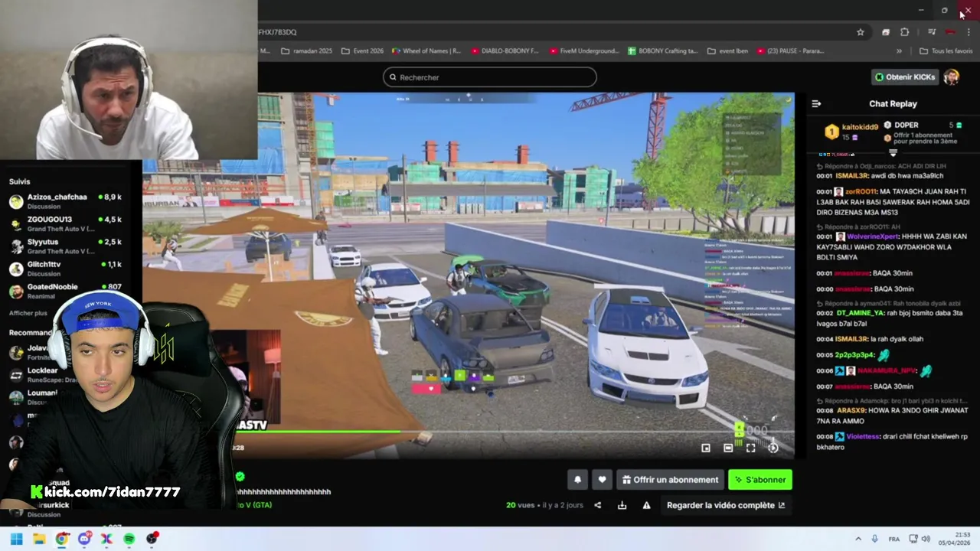Open the DIABLO-BOBONY bookmark
Screen dimensions: 980x551
point(505,51)
